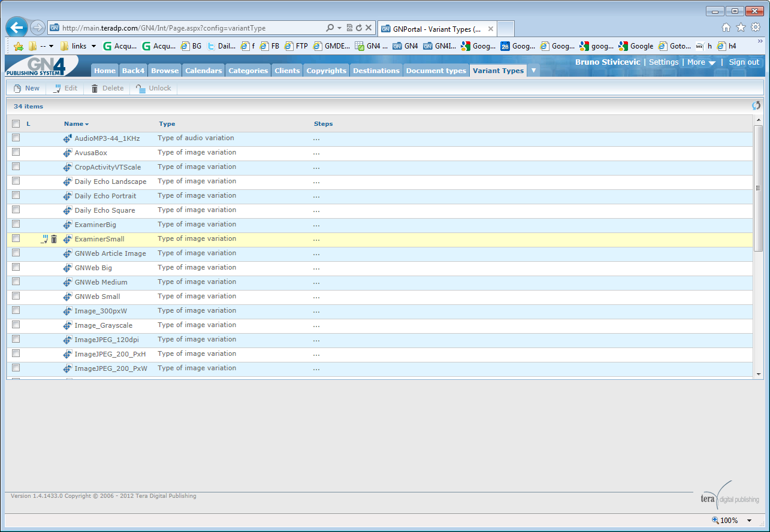Click the Settings link
The image size is (770, 532).
click(664, 62)
